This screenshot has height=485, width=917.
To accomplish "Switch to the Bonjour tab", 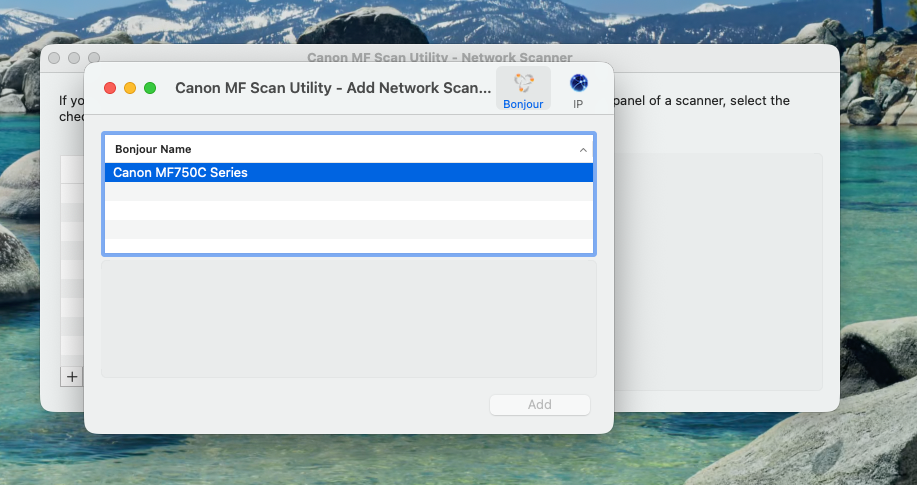I will (x=523, y=88).
